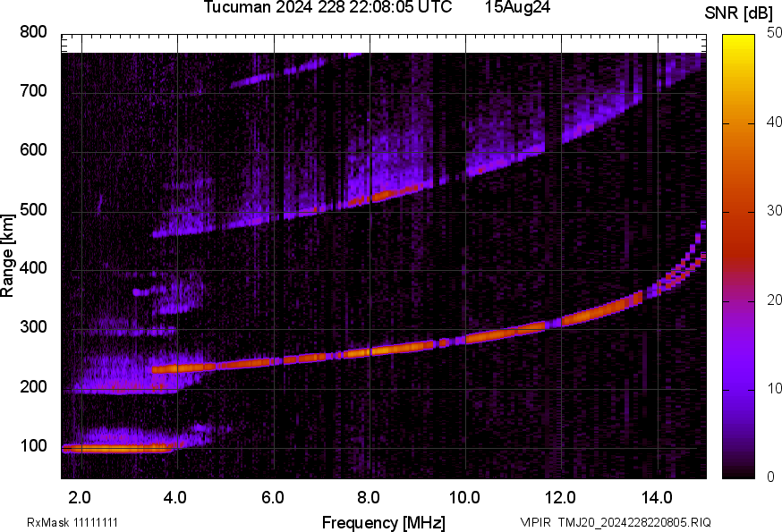Click the Range [km] axis label

point(7,256)
